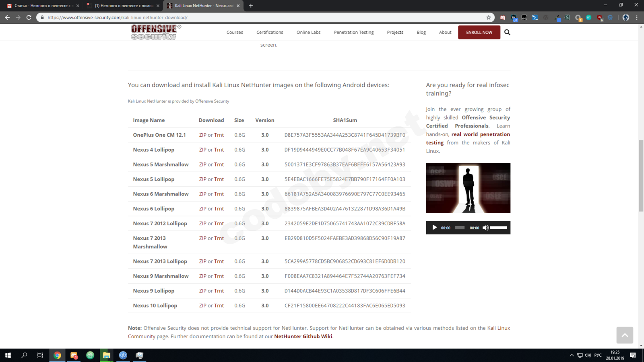Download Trnt for Nexus 4 Lollipop
This screenshot has height=362, width=644.
[x=219, y=150]
